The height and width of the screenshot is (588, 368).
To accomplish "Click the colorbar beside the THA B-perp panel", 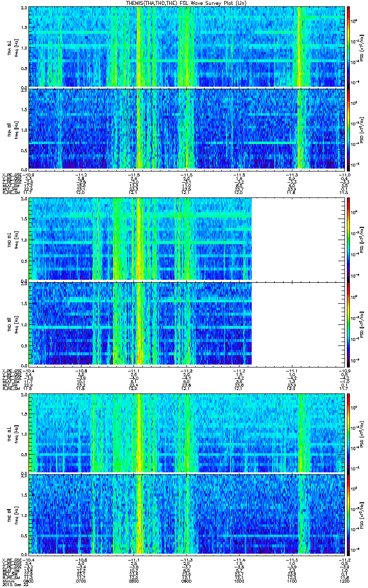I will click(x=348, y=47).
